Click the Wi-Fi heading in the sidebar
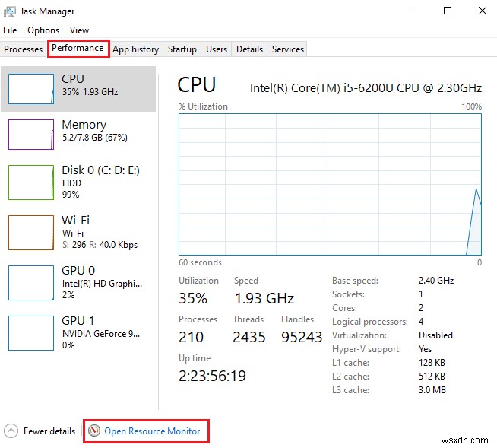 click(x=76, y=220)
